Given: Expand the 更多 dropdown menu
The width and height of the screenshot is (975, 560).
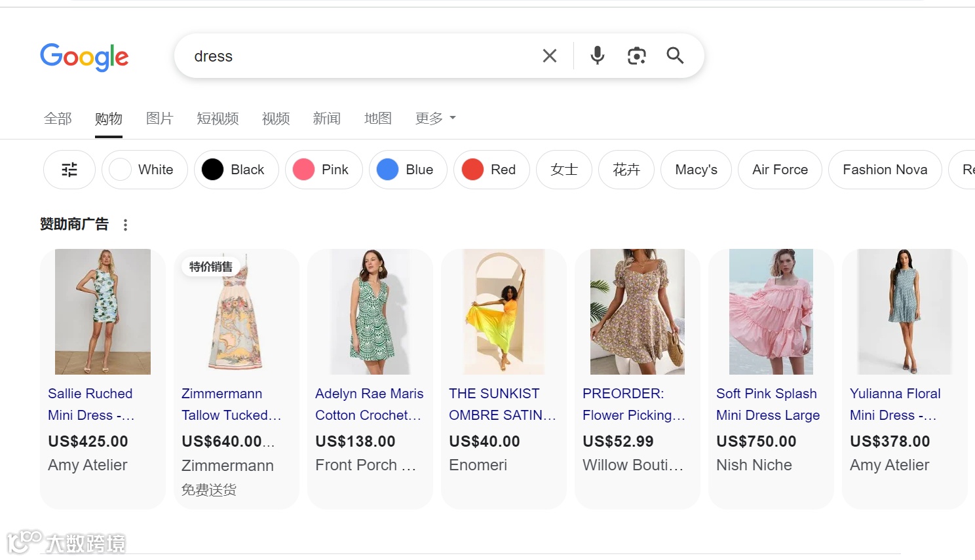Looking at the screenshot, I should pos(436,119).
